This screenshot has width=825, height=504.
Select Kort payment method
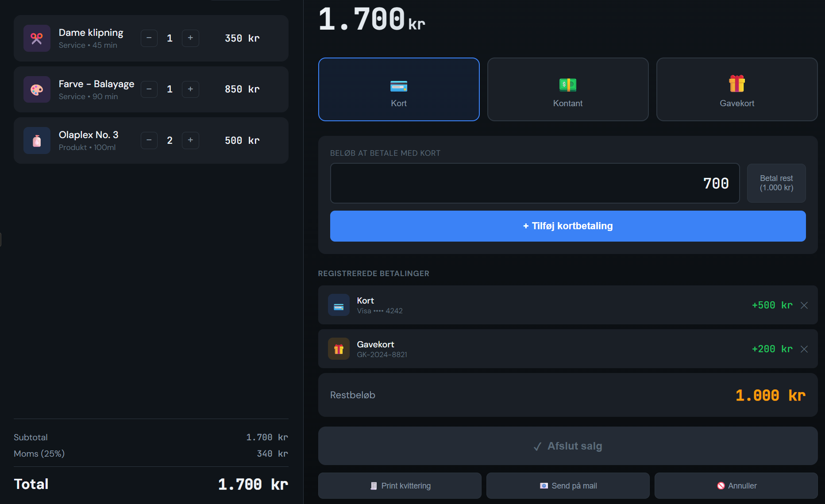pyautogui.click(x=398, y=89)
